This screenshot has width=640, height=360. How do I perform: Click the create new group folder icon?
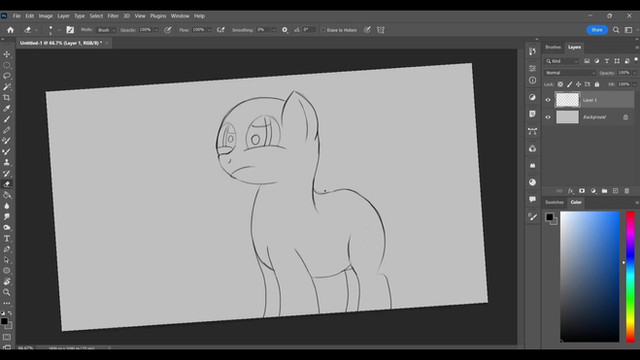[x=604, y=191]
